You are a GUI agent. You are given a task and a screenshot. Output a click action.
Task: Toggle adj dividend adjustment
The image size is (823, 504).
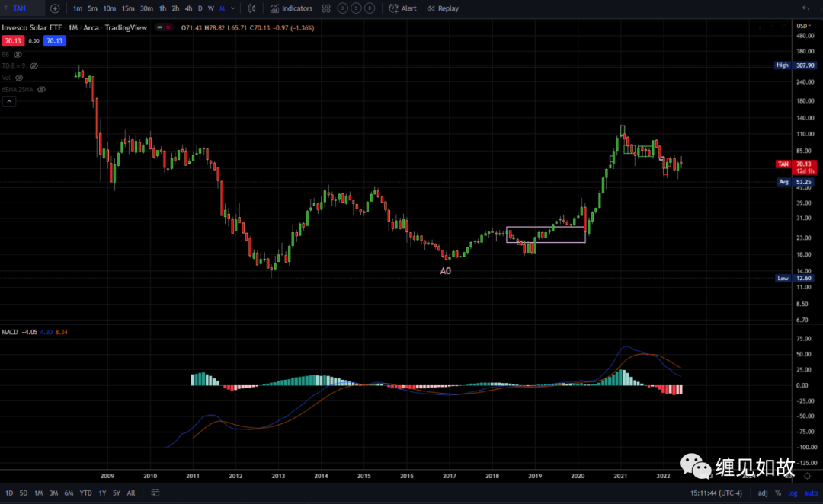(x=763, y=493)
